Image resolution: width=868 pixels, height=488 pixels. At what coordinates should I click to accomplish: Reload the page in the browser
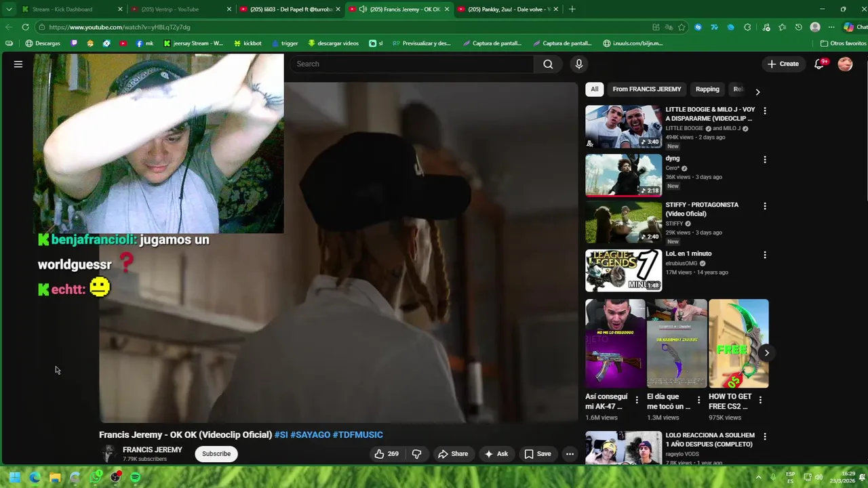point(25,27)
